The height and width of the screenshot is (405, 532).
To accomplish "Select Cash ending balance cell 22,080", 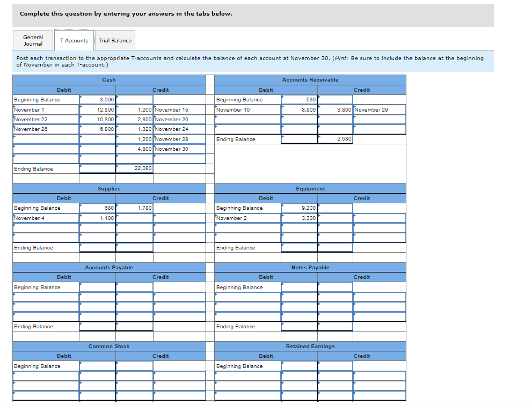I will pos(134,168).
